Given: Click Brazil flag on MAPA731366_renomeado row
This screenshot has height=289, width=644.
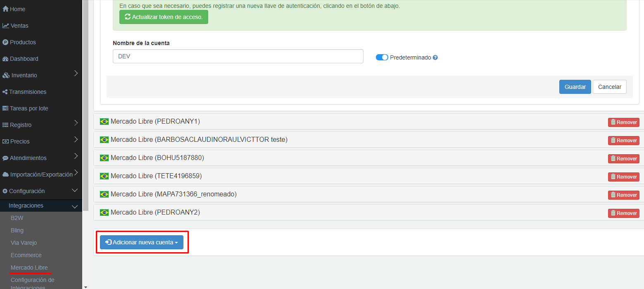Looking at the screenshot, I should pos(104,194).
